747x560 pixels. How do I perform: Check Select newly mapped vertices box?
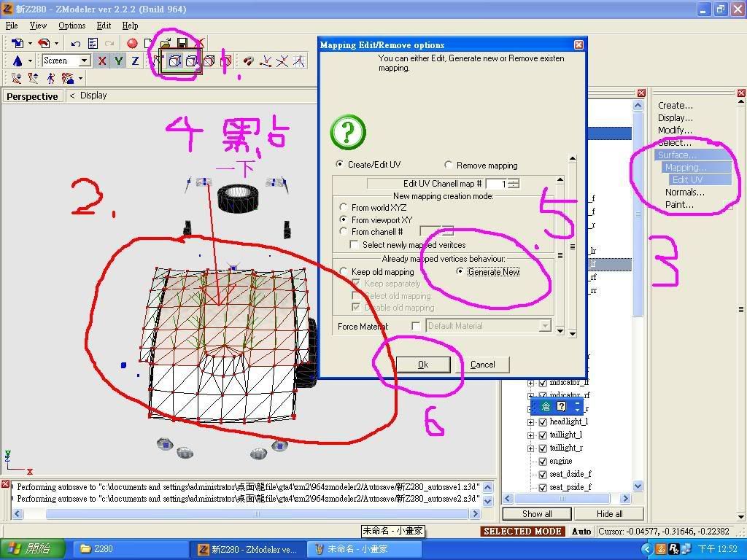355,245
